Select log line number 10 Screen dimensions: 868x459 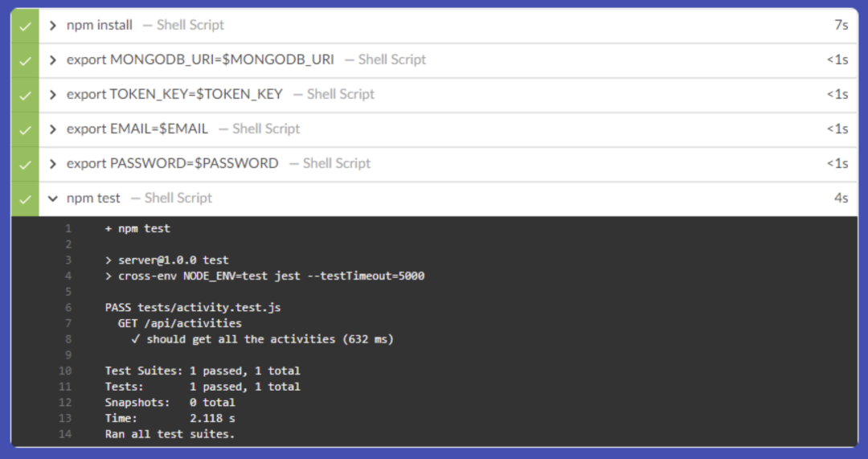click(65, 371)
